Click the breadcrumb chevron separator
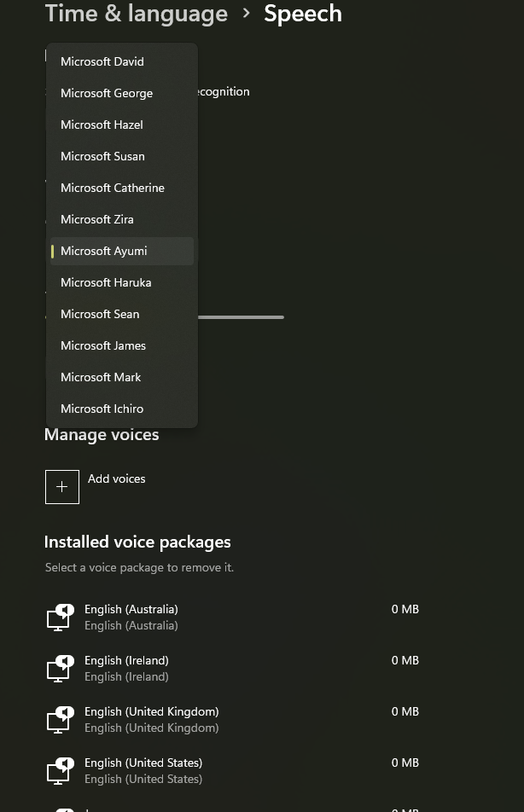This screenshot has height=812, width=524. click(x=246, y=13)
